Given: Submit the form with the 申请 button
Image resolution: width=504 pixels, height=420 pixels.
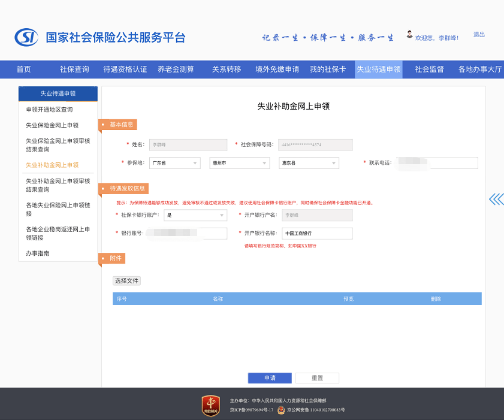Looking at the screenshot, I should [x=270, y=378].
